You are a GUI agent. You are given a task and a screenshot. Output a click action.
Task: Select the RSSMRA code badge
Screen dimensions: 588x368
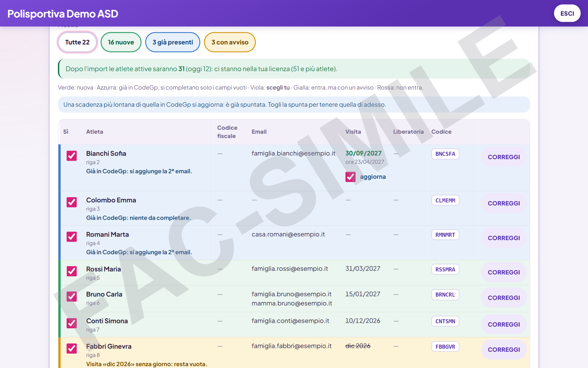445,270
